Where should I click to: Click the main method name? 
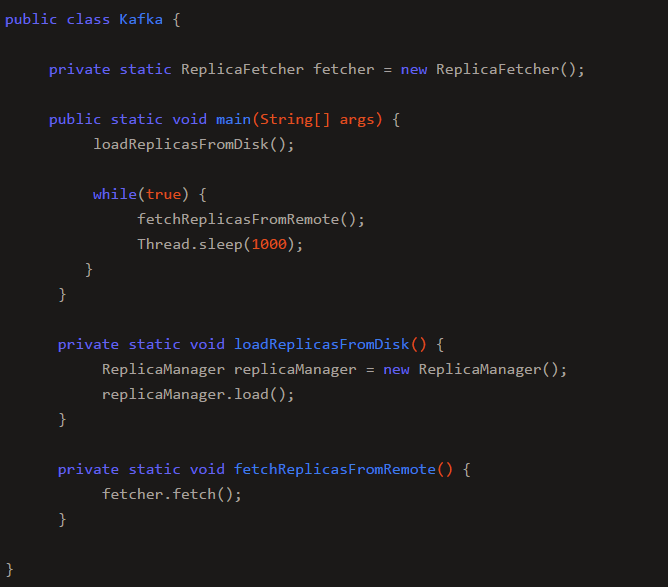pyautogui.click(x=233, y=119)
